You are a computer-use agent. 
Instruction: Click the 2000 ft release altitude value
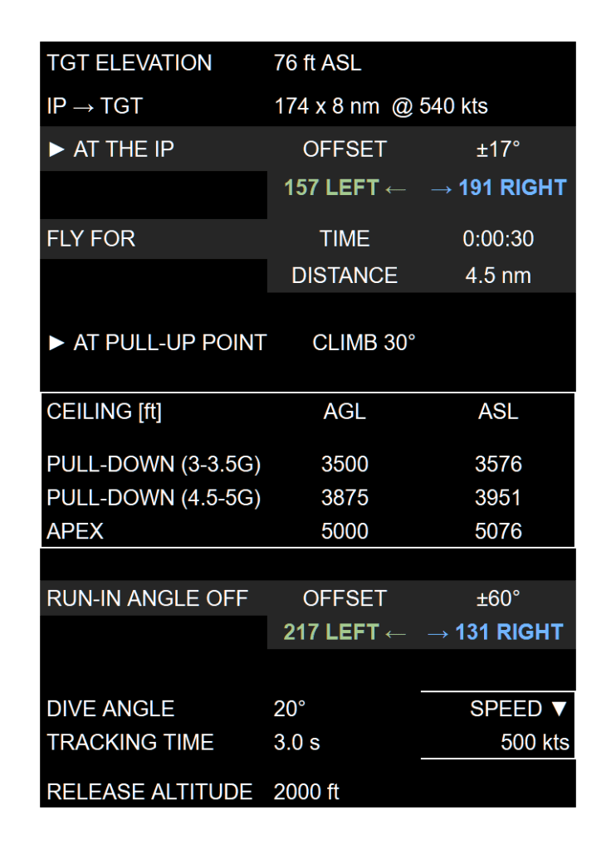tap(306, 792)
